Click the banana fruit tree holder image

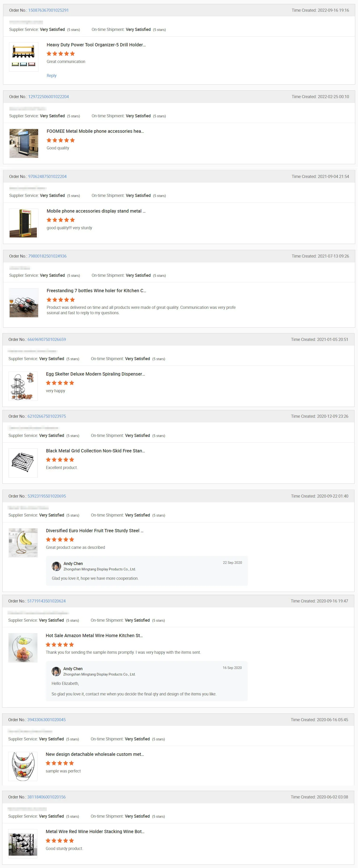pyautogui.click(x=23, y=543)
